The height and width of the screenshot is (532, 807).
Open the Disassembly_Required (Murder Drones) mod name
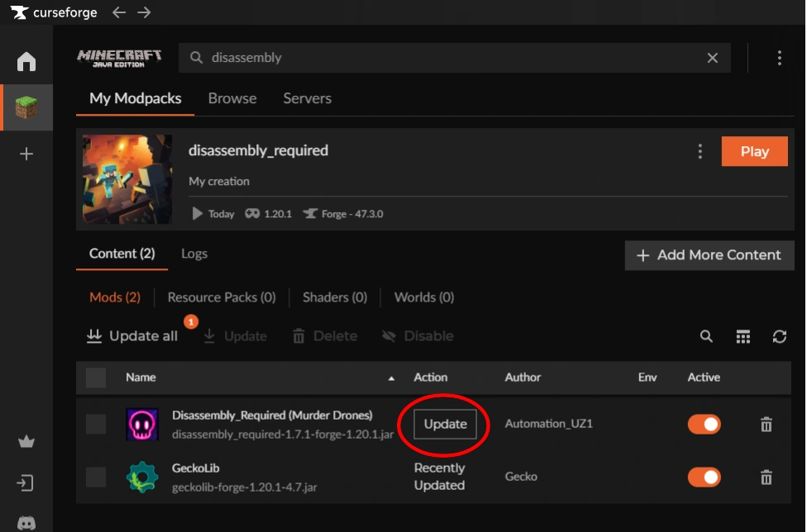[272, 416]
